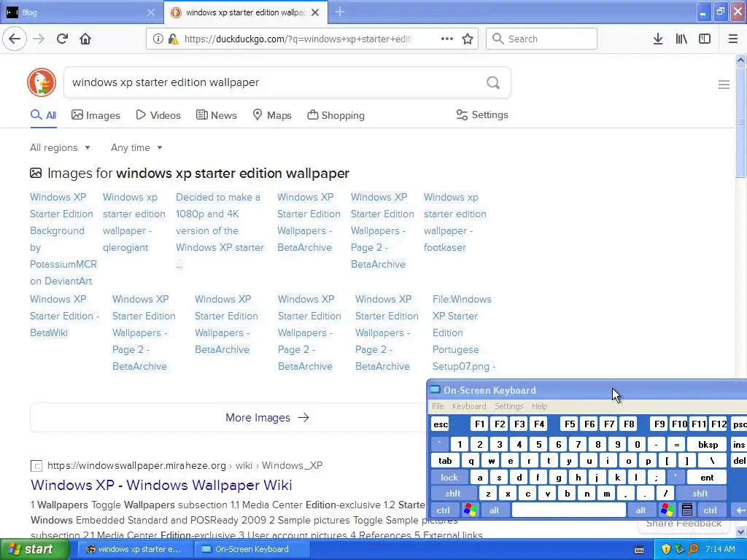
Task: Switch to the Maps search tab
Action: coord(272,115)
